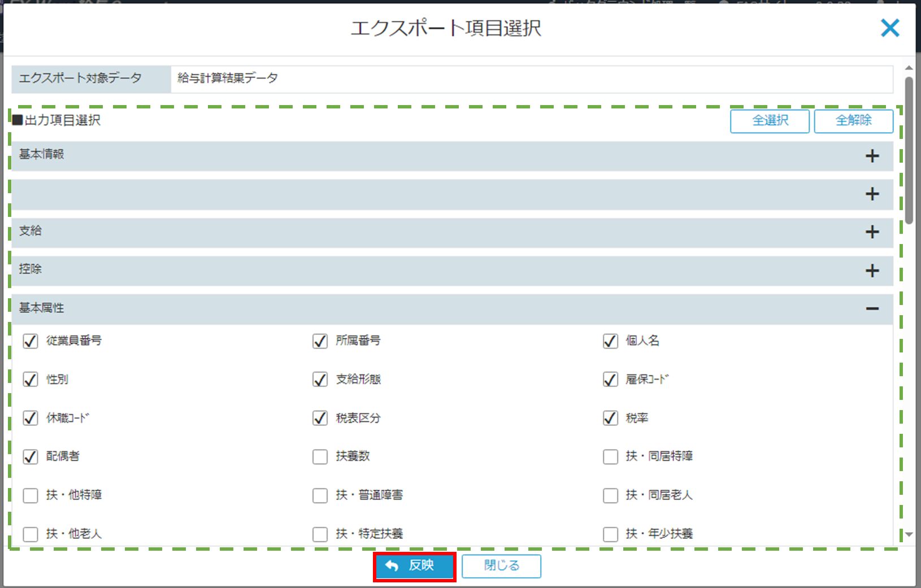Expand the 基本情報 section

click(x=872, y=156)
